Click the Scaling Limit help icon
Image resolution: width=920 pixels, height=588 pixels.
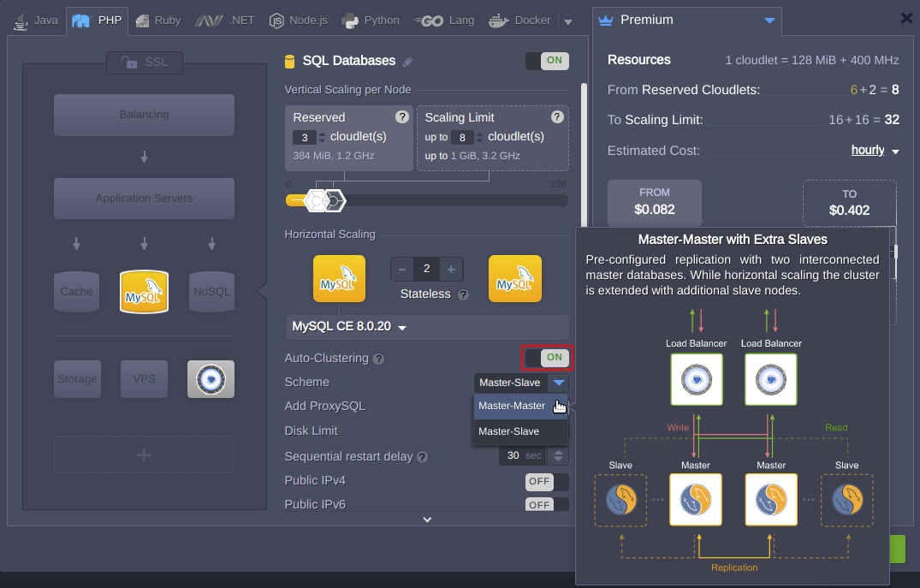557,117
